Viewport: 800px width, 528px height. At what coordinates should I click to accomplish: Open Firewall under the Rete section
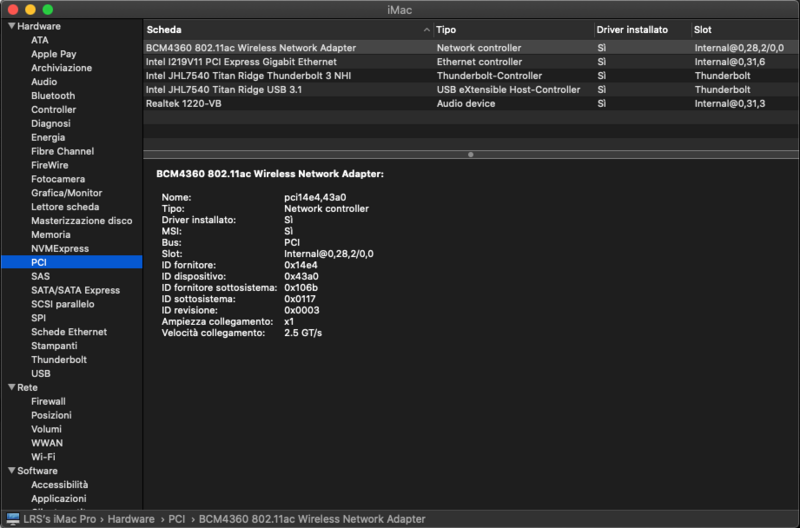pyautogui.click(x=48, y=401)
